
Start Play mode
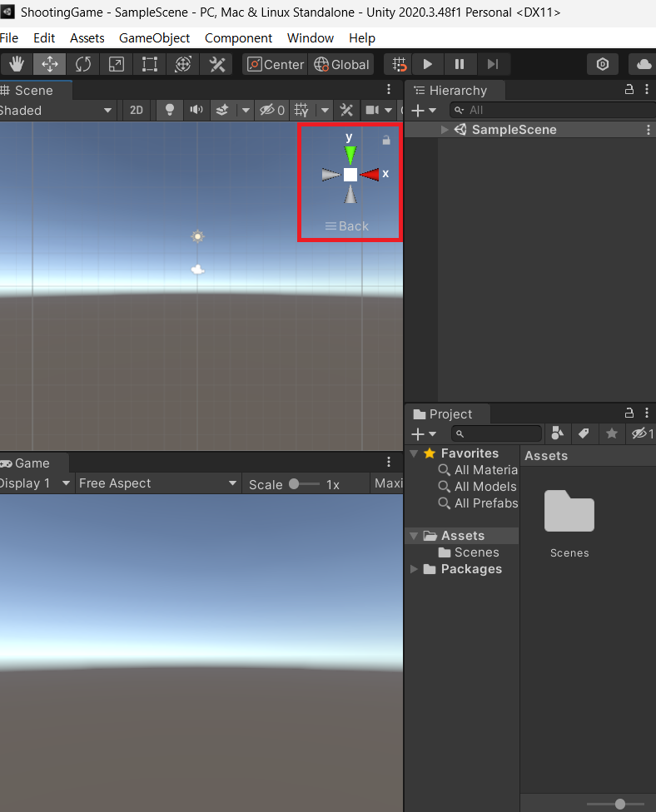click(428, 64)
